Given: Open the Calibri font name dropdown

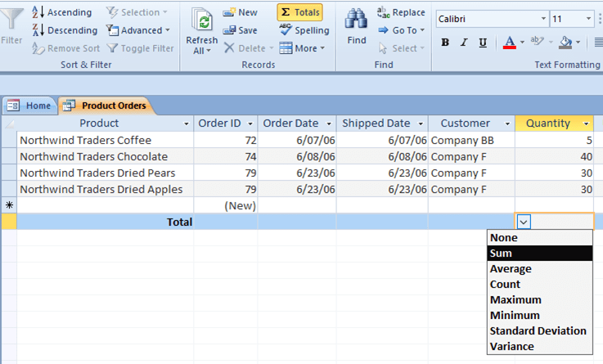Looking at the screenshot, I should pos(543,19).
